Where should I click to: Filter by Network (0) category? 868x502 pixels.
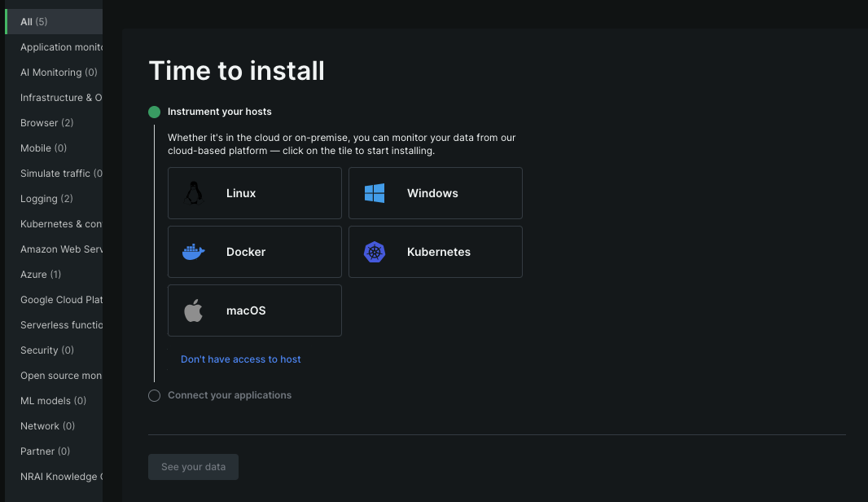pos(55,426)
